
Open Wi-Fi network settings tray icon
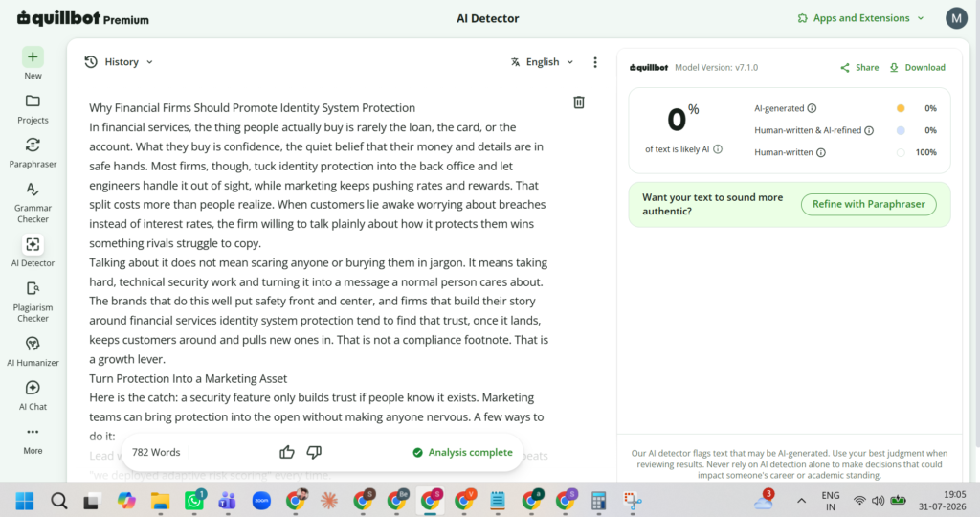[x=860, y=501]
